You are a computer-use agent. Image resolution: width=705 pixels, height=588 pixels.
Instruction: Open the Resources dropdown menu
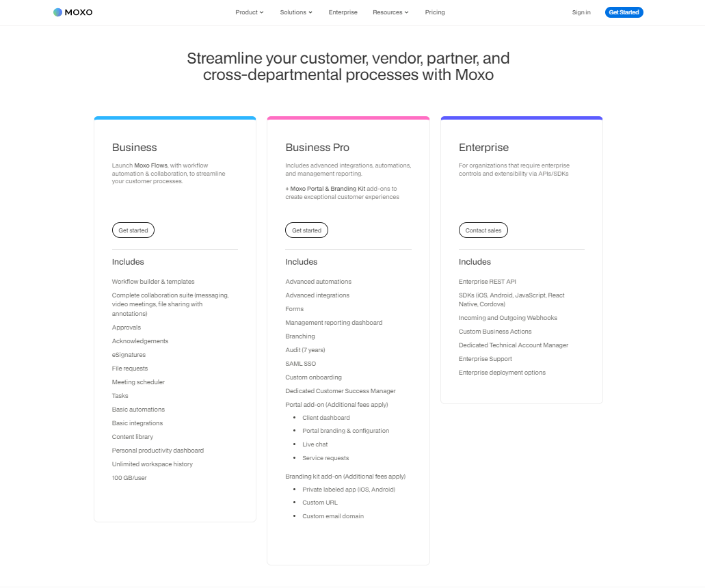coord(390,12)
